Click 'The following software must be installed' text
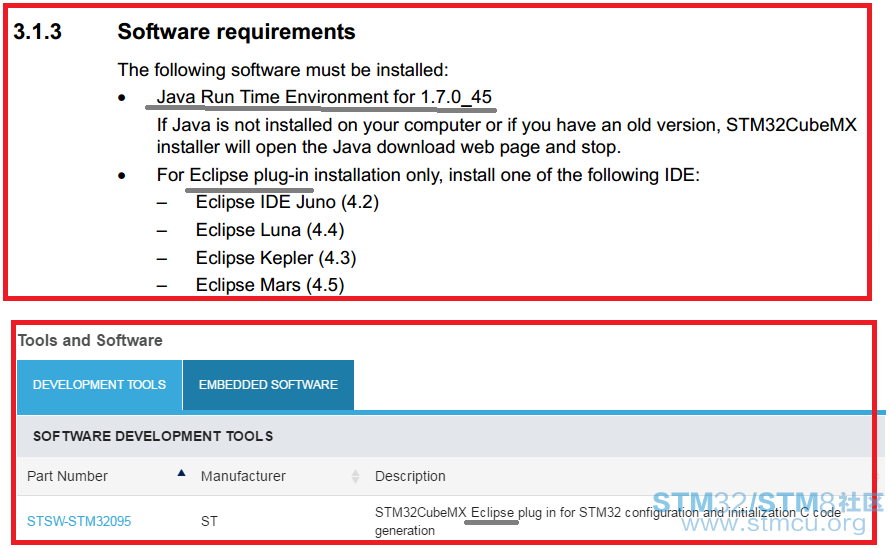Viewport: 890px width, 548px height. (283, 70)
